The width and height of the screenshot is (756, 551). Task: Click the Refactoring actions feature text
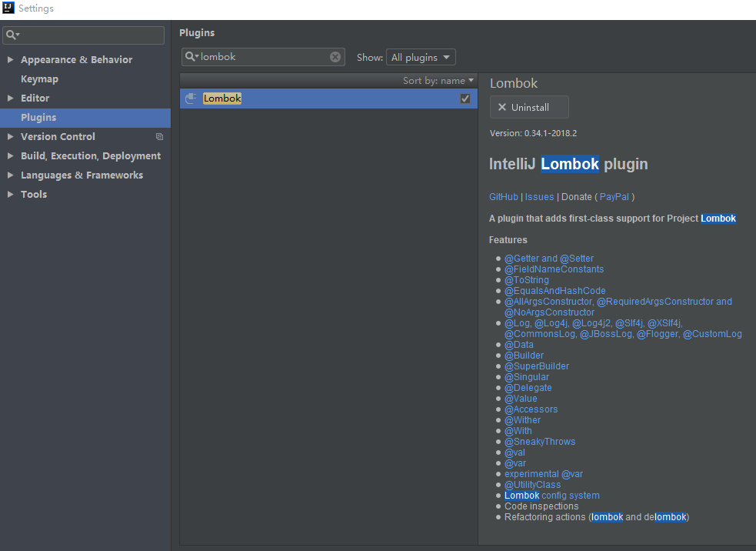pyautogui.click(x=597, y=517)
